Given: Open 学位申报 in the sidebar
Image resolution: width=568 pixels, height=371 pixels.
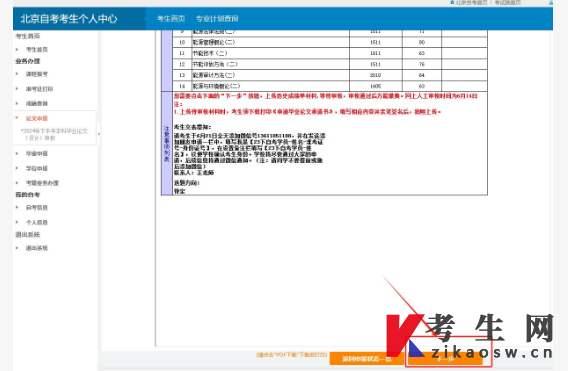Looking at the screenshot, I should click(37, 168).
